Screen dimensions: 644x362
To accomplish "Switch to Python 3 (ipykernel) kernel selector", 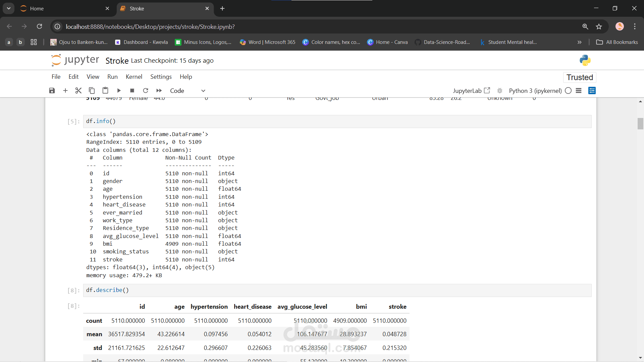I will pyautogui.click(x=535, y=90).
